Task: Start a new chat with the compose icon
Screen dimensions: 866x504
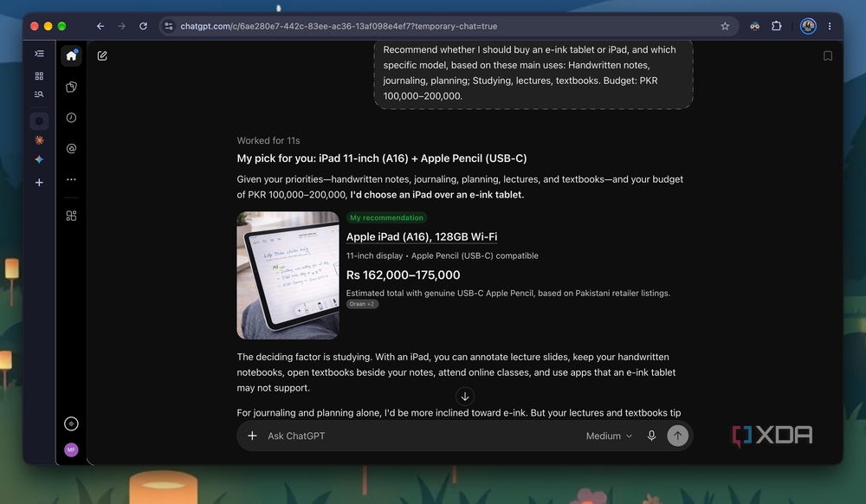Action: [102, 55]
